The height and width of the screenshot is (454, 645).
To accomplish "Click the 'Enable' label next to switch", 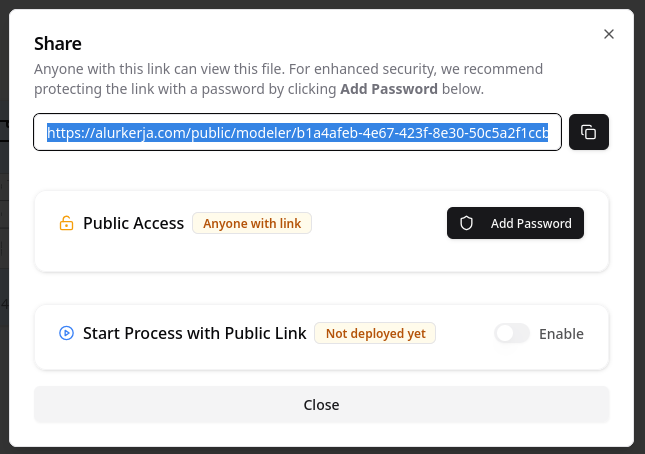I will (x=561, y=333).
